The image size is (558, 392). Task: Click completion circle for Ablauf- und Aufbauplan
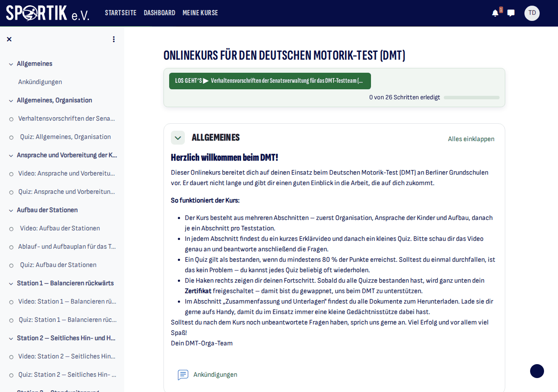[x=11, y=247]
